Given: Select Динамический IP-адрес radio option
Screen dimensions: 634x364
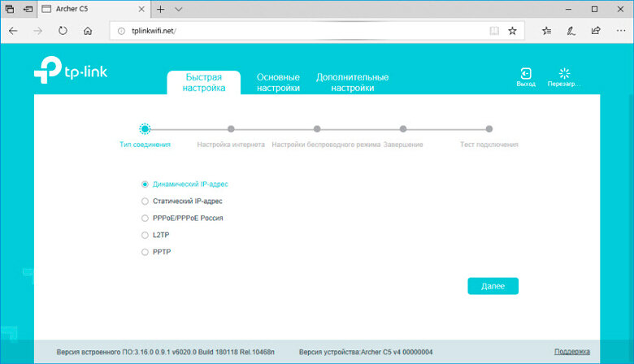Looking at the screenshot, I should (x=145, y=184).
